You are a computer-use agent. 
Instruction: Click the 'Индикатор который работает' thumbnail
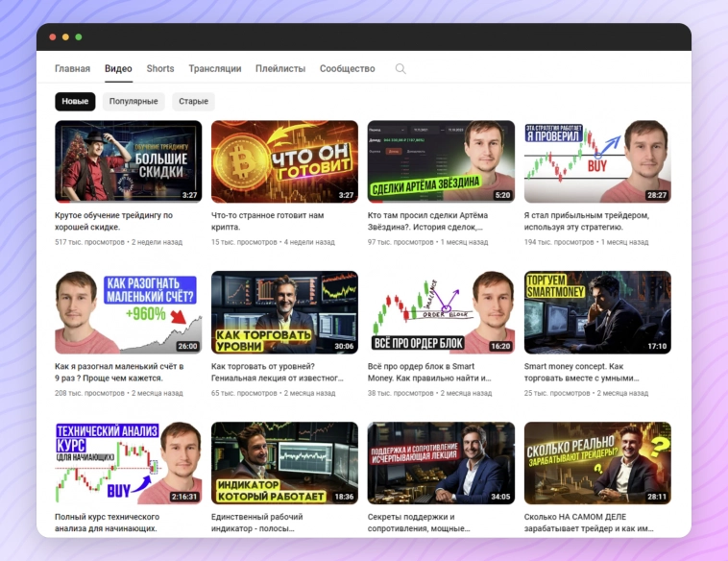[x=284, y=463]
